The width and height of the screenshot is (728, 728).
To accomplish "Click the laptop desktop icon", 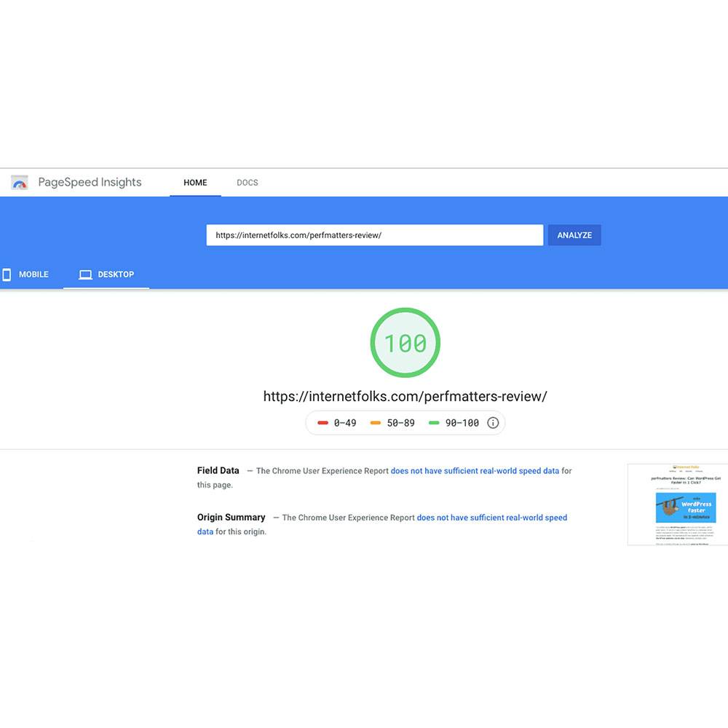I will pos(85,275).
